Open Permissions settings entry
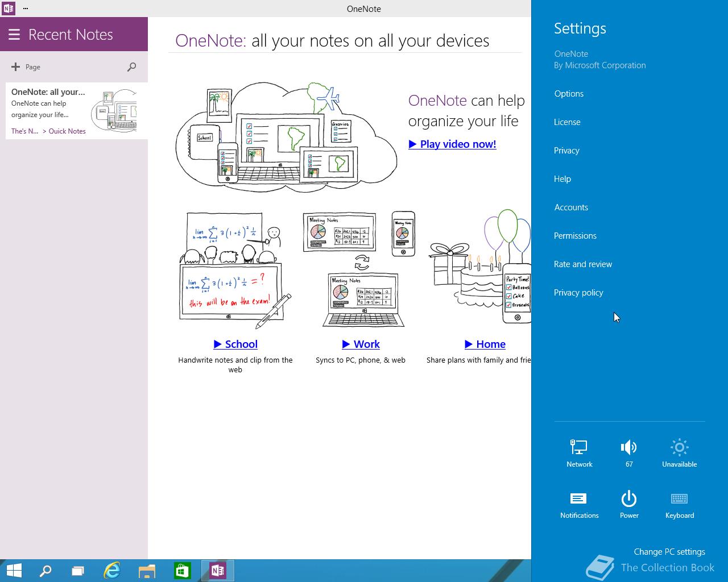The image size is (728, 582). (575, 236)
